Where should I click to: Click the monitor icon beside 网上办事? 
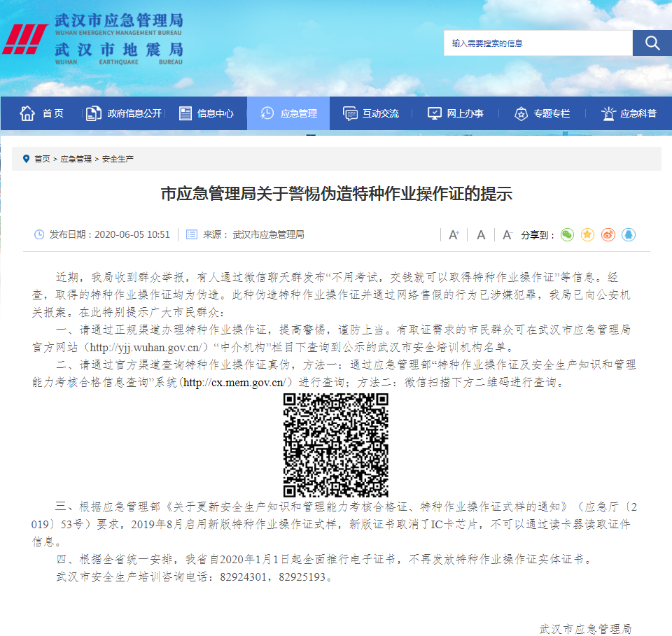click(x=434, y=113)
